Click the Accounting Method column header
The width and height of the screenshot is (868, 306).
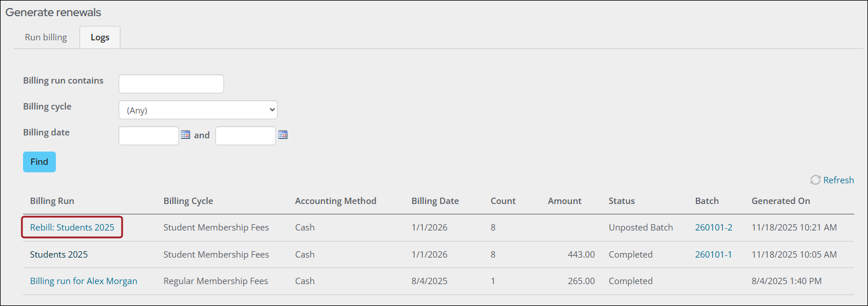tap(335, 201)
